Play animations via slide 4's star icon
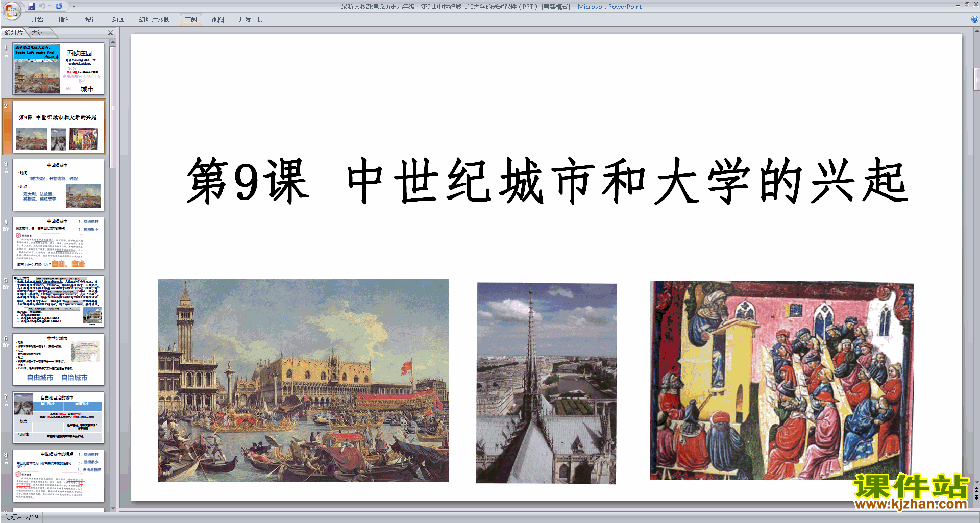The width and height of the screenshot is (980, 523). click(6, 229)
